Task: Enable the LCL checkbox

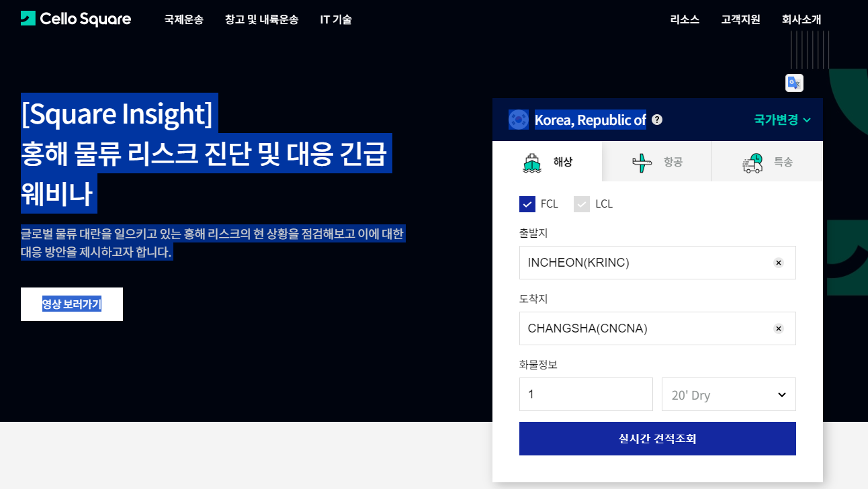Action: pos(582,204)
